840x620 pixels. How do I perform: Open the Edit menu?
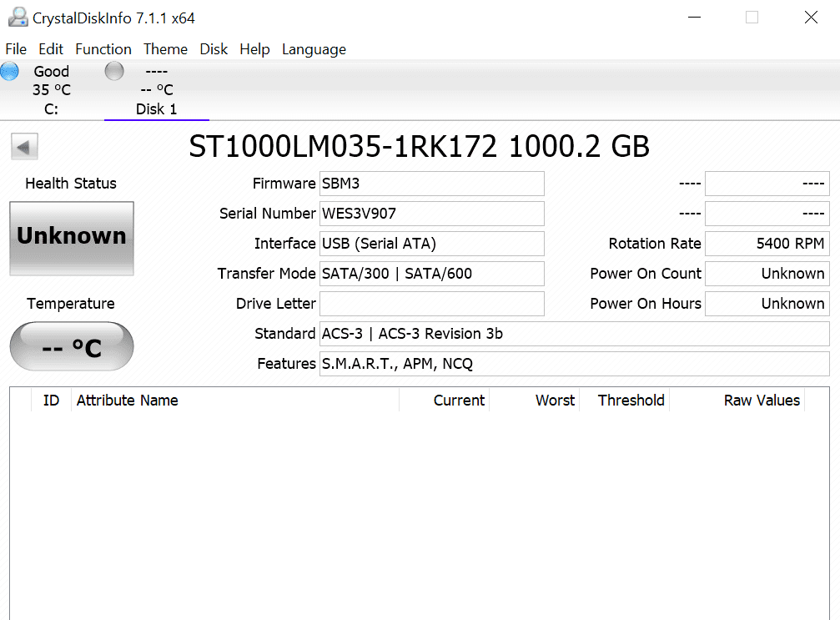point(51,49)
